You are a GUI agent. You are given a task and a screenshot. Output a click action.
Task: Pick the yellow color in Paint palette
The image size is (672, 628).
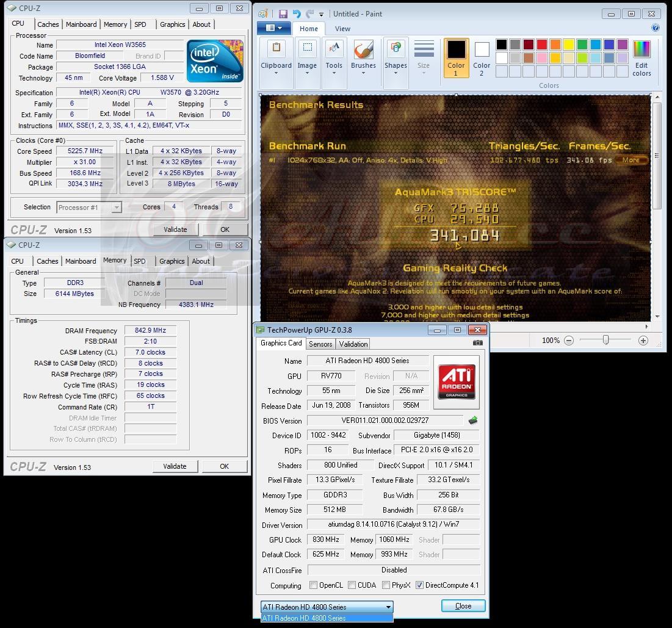pyautogui.click(x=569, y=44)
